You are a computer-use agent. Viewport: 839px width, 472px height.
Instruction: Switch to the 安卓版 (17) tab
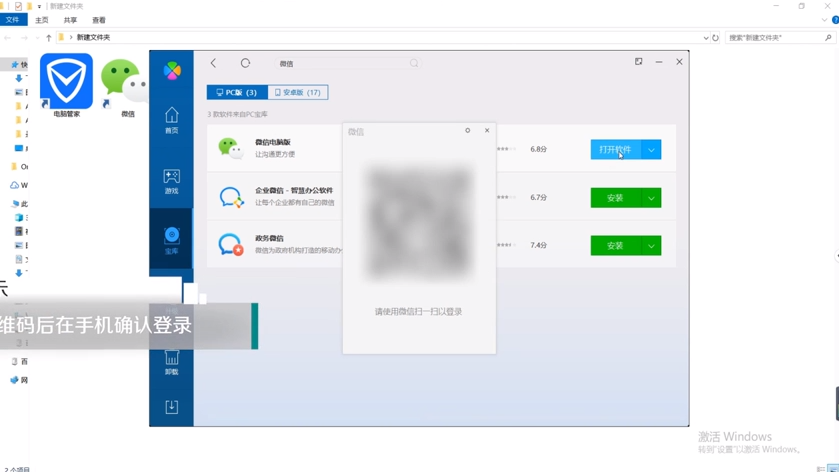point(298,92)
